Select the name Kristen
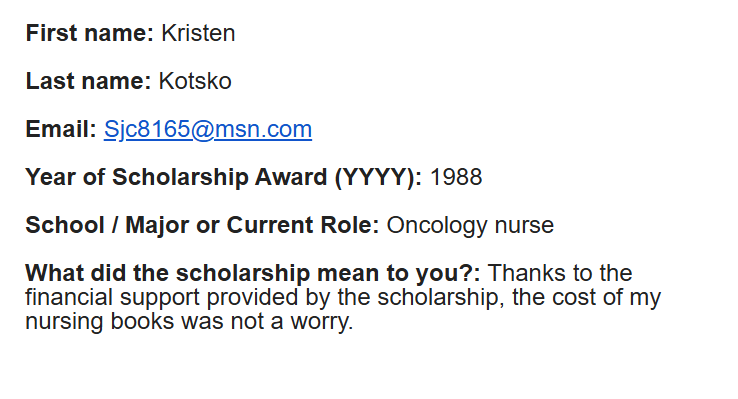The width and height of the screenshot is (738, 399). click(x=198, y=33)
